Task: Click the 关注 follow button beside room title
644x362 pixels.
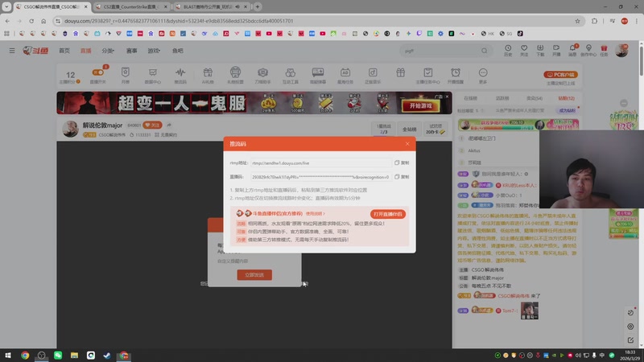Action: [x=152, y=125]
